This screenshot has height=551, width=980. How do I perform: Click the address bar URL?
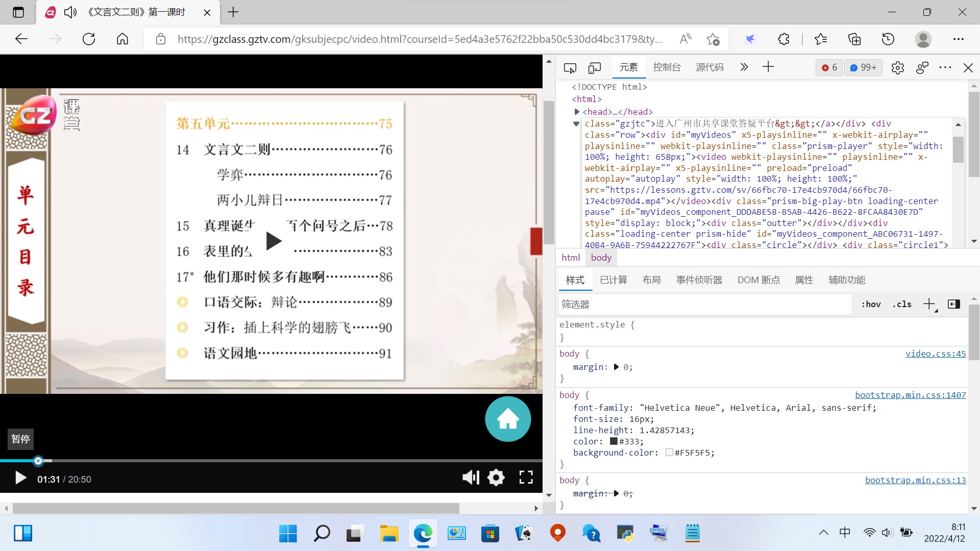pos(420,39)
